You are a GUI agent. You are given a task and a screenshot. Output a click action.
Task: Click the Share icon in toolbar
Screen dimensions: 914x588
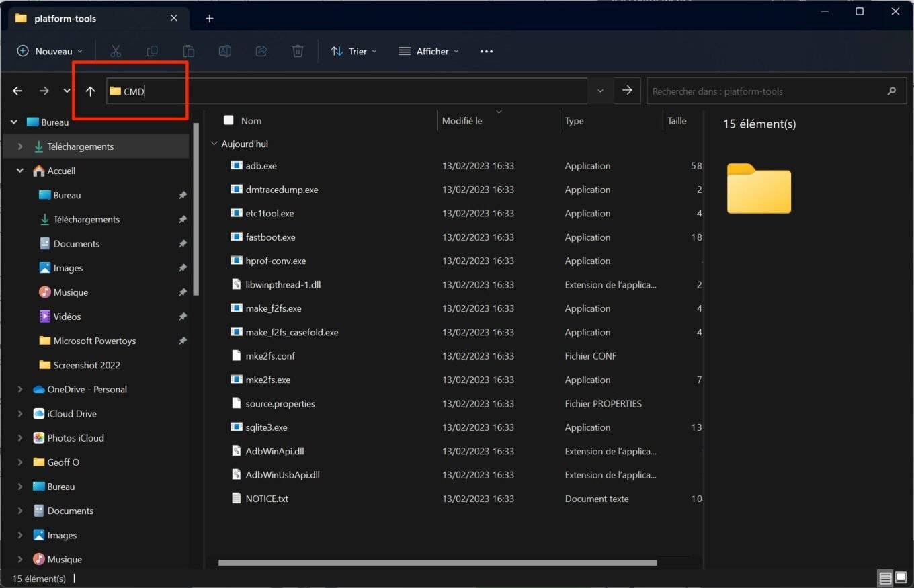pos(261,51)
